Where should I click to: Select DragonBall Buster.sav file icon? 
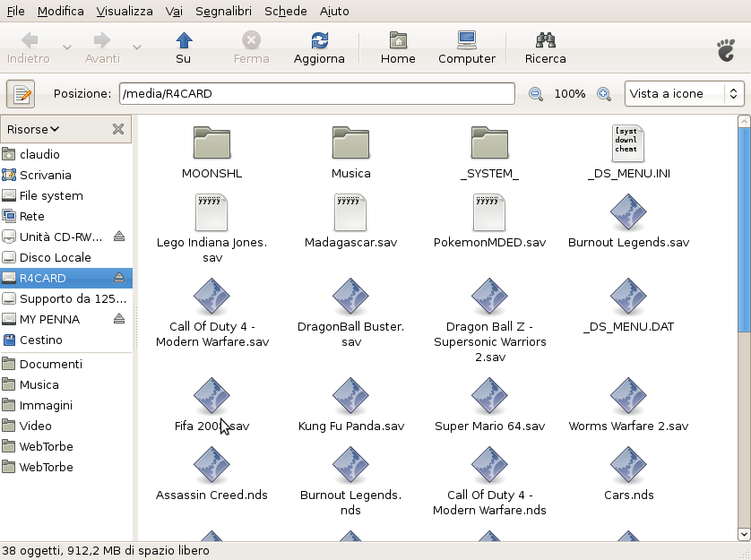[350, 297]
